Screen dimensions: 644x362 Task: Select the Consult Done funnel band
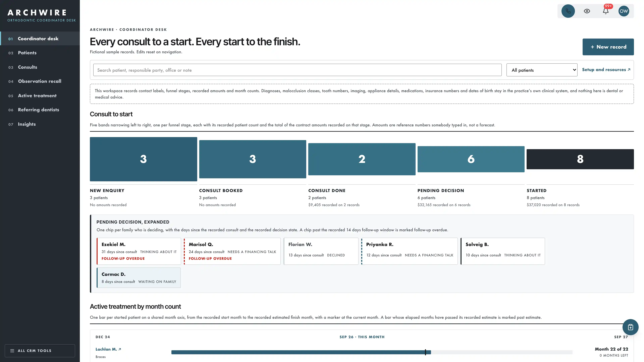click(x=362, y=159)
